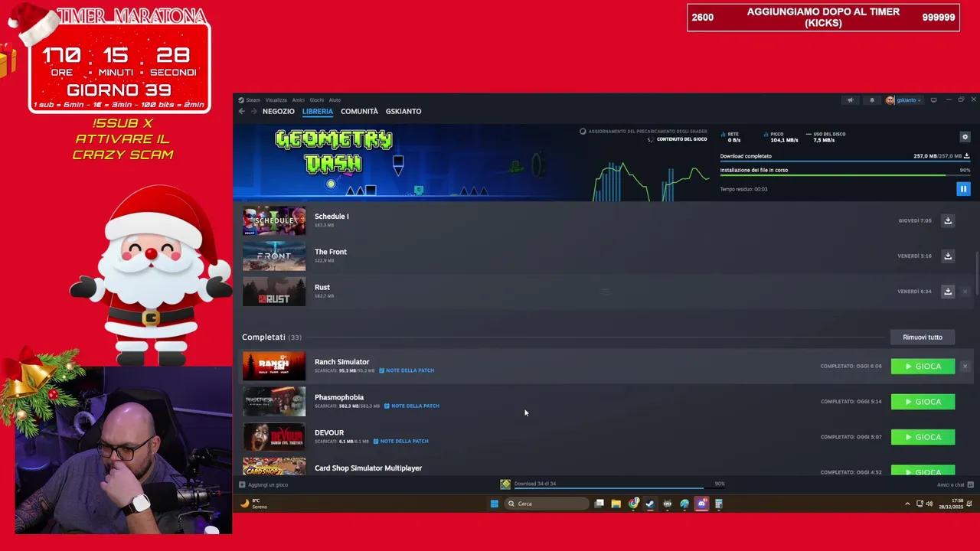Open Phasmophobia game thumbnail
Image resolution: width=980 pixels, height=551 pixels.
274,402
